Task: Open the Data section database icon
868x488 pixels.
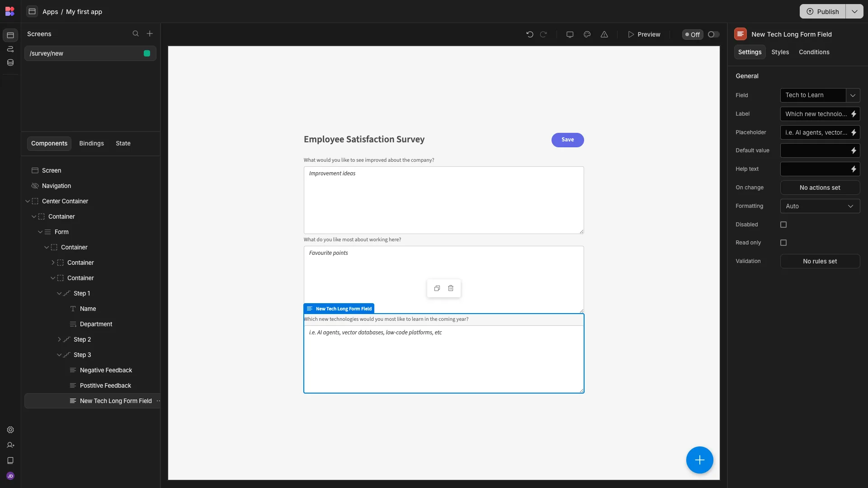Action: pyautogui.click(x=10, y=62)
